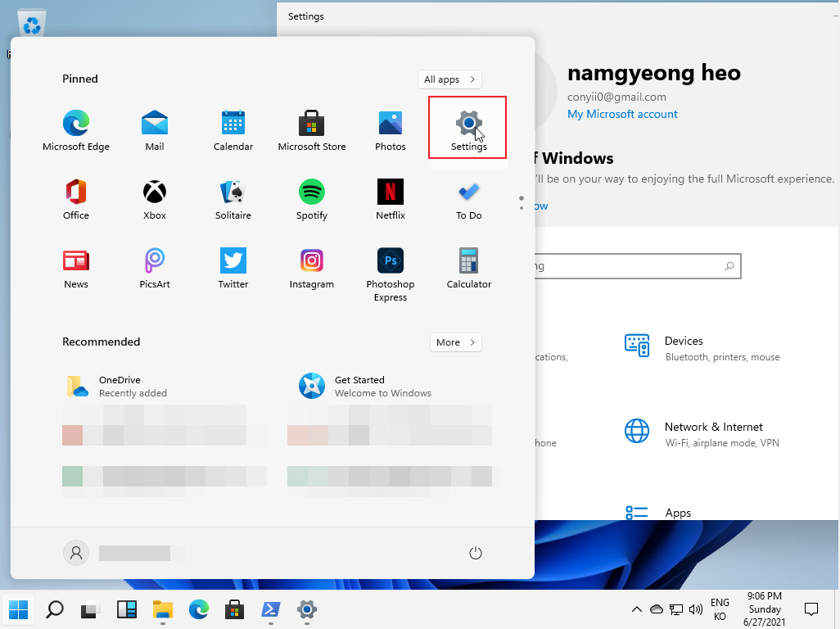Viewport: 840px width, 629px height.
Task: Open the notification center icon
Action: (x=811, y=609)
